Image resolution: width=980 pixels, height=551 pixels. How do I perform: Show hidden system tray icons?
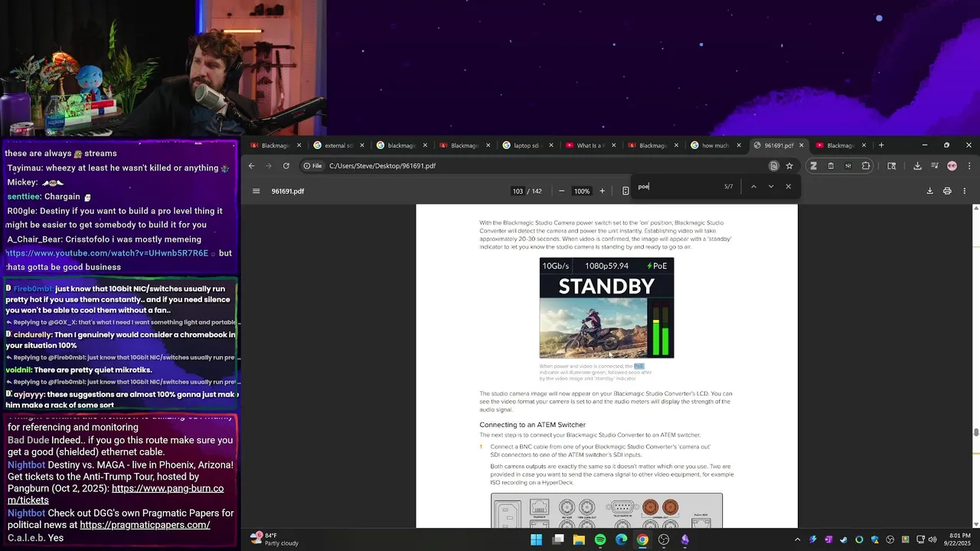point(797,540)
